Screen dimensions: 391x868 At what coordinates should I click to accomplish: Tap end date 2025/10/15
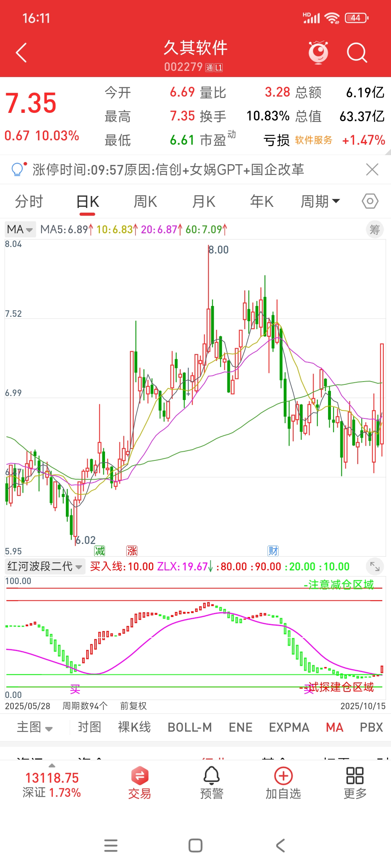(363, 706)
